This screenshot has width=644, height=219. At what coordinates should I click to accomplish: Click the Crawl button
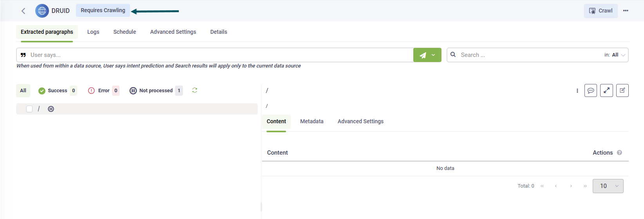tap(601, 11)
